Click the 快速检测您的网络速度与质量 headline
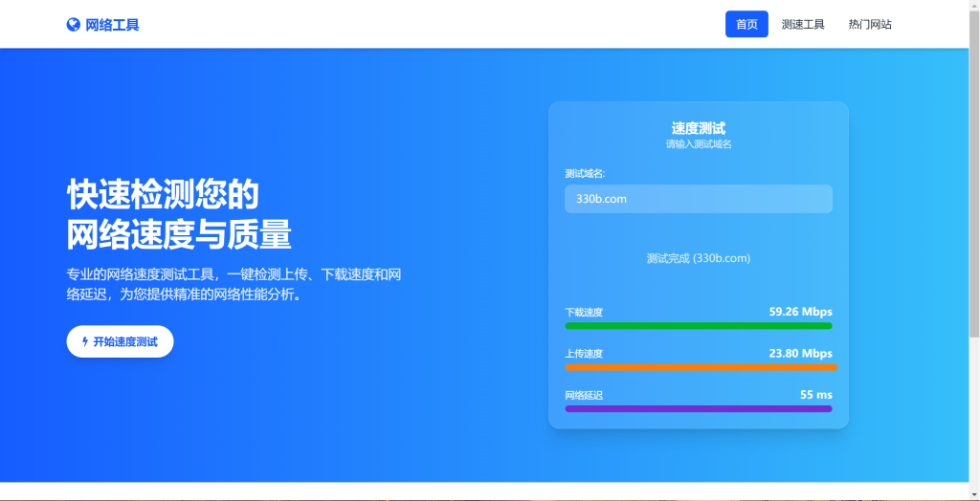980x501 pixels. (179, 214)
